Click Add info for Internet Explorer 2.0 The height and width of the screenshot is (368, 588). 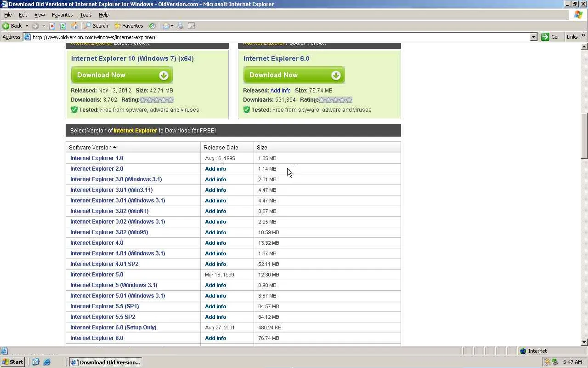[x=215, y=169]
